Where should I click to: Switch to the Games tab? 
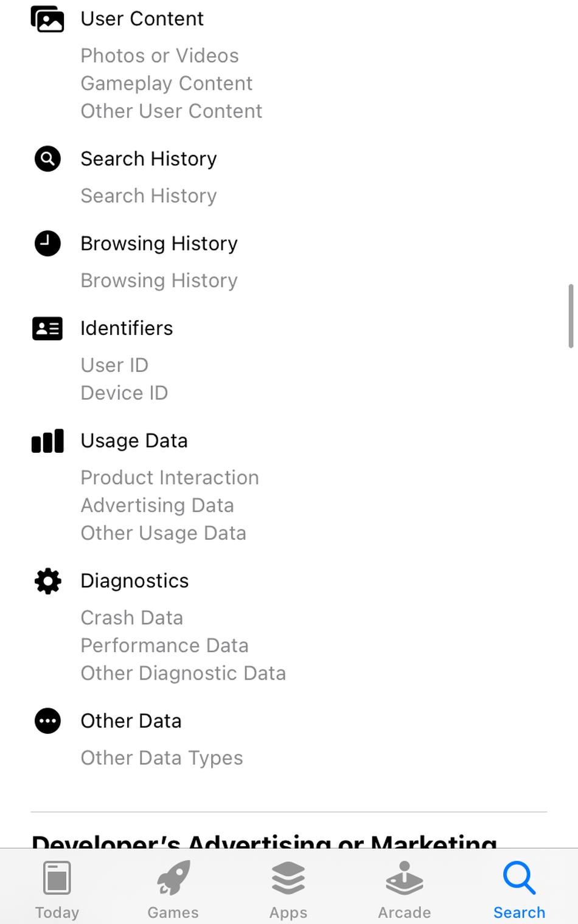(x=173, y=890)
